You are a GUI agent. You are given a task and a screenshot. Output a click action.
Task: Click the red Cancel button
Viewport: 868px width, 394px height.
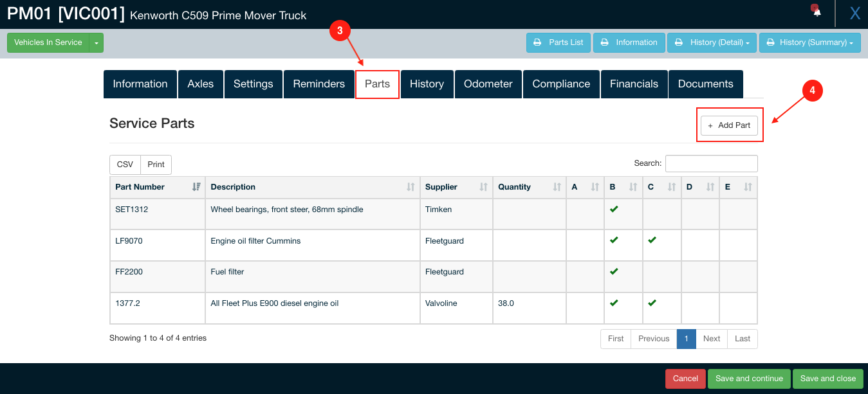coord(685,379)
